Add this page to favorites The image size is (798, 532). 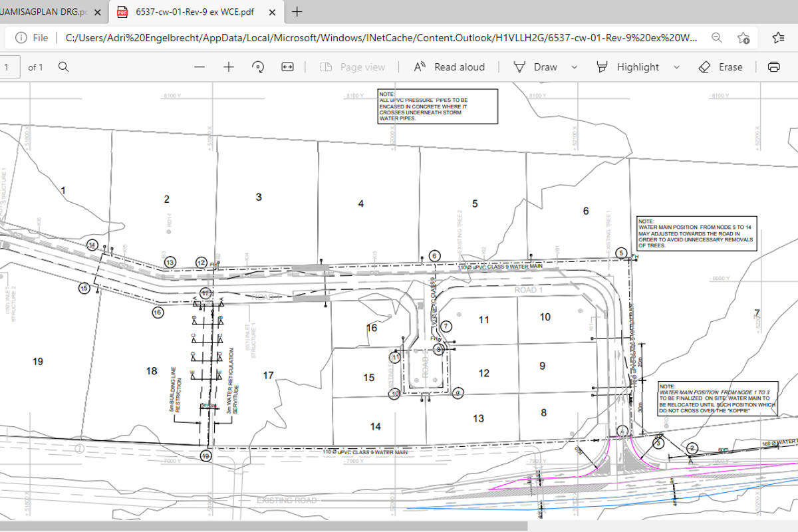[x=744, y=38]
